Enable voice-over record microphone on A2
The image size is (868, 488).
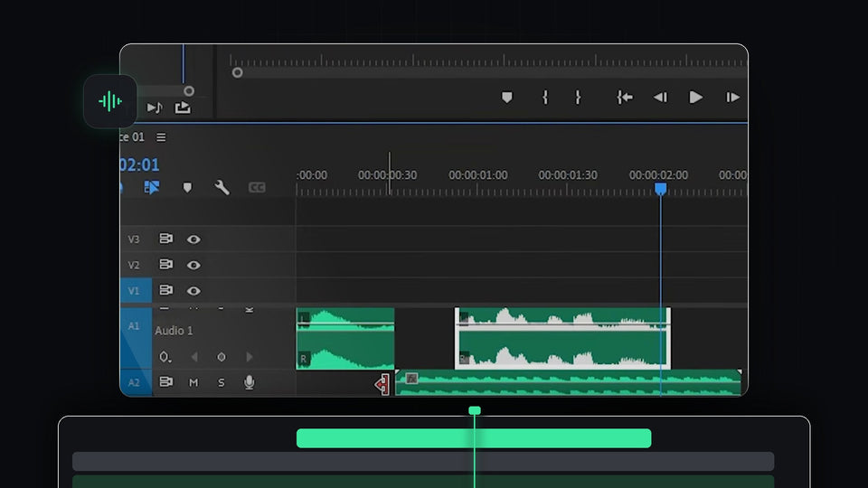[x=250, y=381]
